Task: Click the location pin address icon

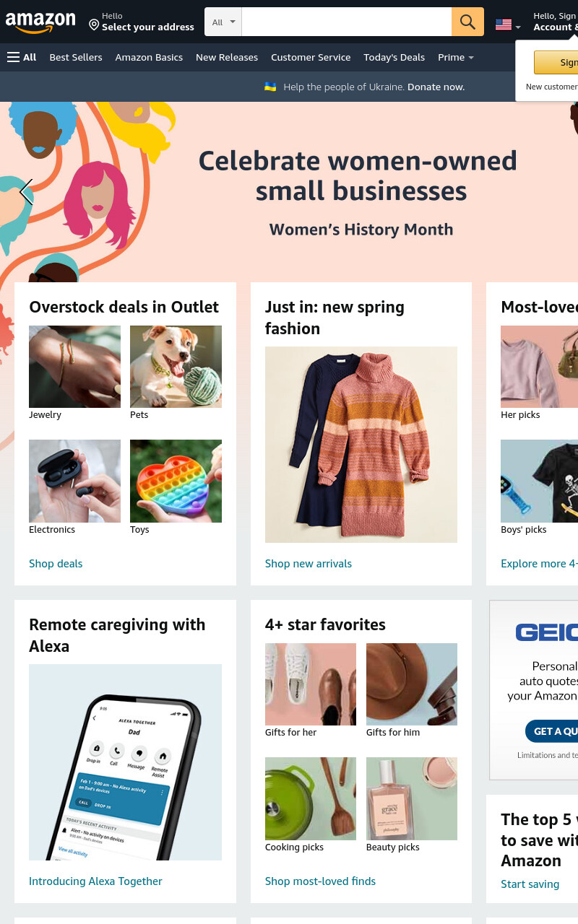Action: [94, 25]
